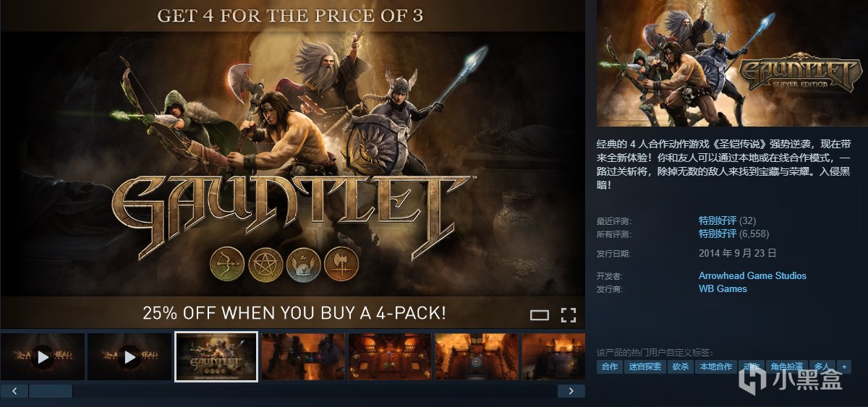Open the fourth dungeon screenshot thumbnail

303,356
